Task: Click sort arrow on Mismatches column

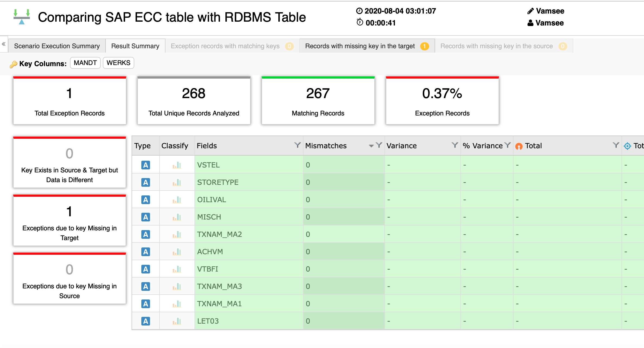Action: pyautogui.click(x=371, y=146)
